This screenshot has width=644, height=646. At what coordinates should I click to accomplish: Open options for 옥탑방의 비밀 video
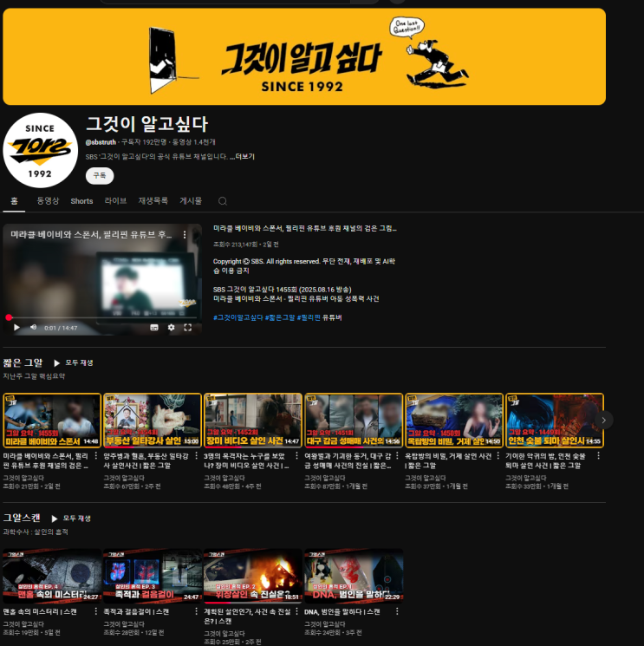click(498, 455)
